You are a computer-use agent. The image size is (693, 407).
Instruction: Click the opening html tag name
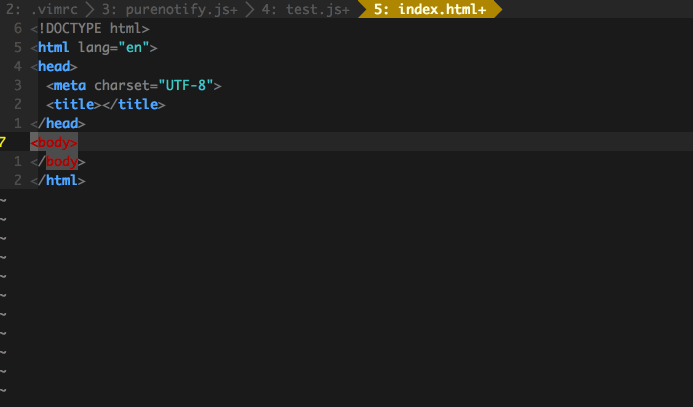[x=53, y=47]
